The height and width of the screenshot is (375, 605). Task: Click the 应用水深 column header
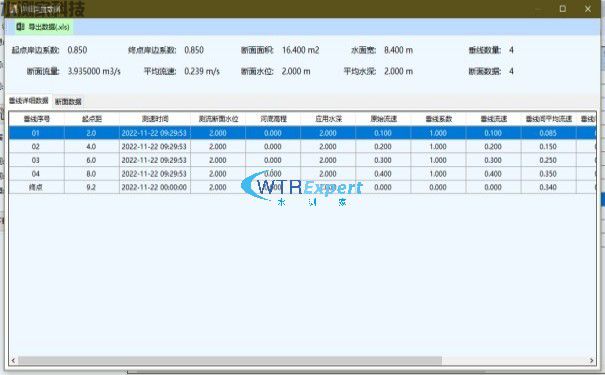click(328, 119)
